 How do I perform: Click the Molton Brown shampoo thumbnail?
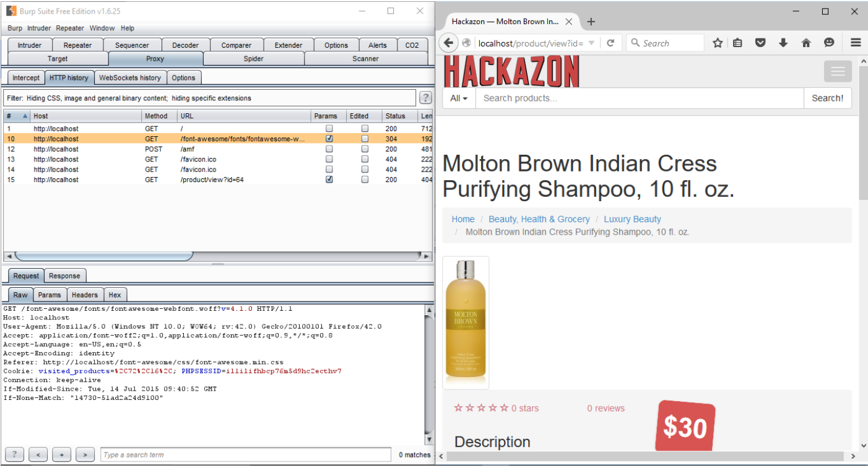[x=466, y=323]
